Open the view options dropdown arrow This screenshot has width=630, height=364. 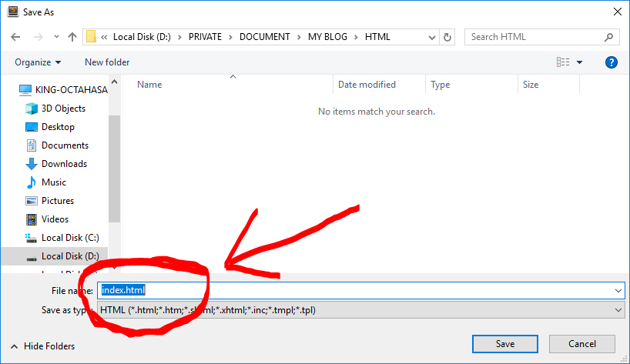pyautogui.click(x=579, y=62)
